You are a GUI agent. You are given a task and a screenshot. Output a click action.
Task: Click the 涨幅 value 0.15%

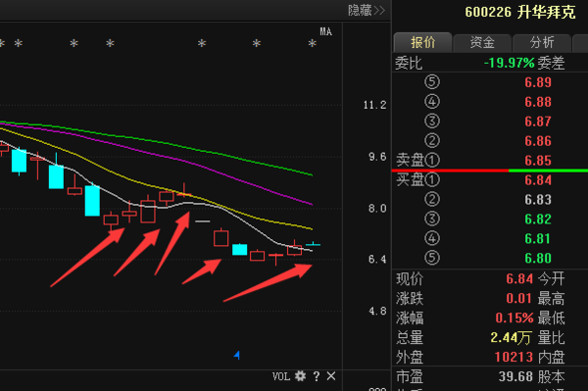(514, 318)
